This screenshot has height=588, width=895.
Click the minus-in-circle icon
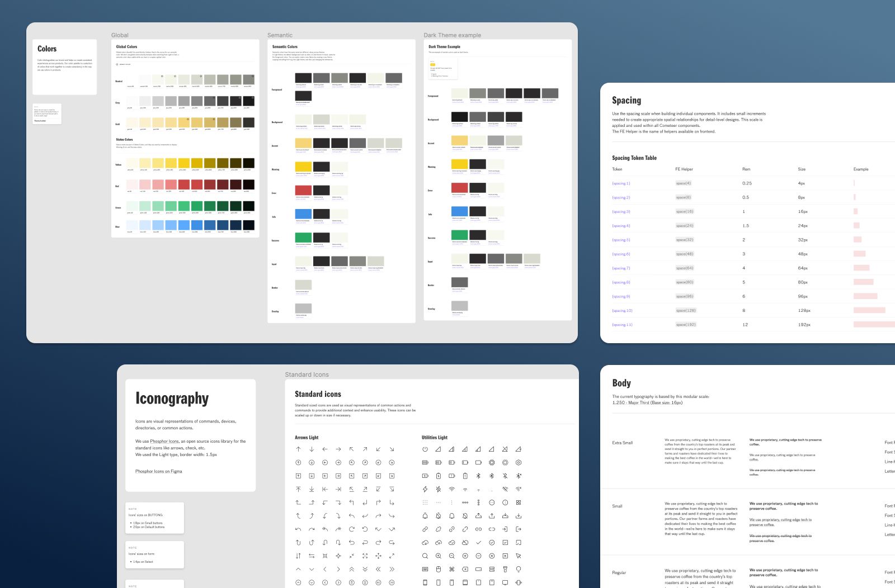pyautogui.click(x=478, y=556)
